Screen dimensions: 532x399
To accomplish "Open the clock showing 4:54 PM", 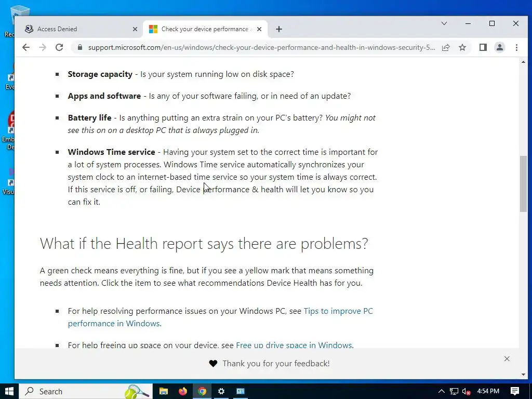I will 488,391.
